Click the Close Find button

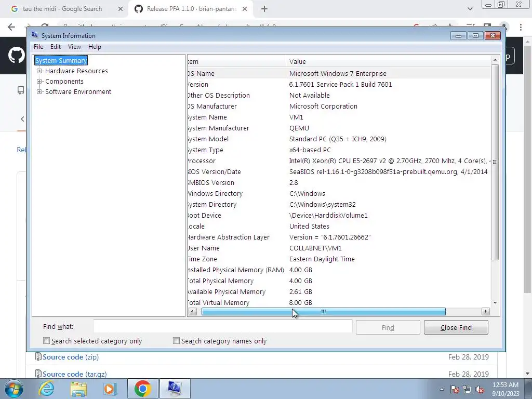(456, 327)
